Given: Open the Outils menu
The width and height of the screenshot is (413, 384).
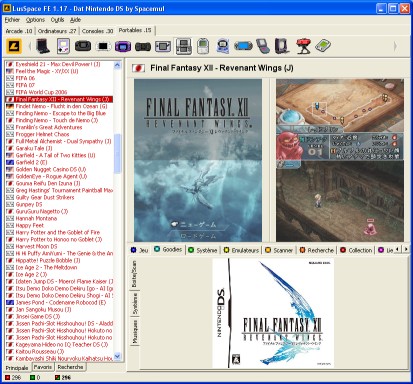Looking at the screenshot, I should click(x=57, y=20).
